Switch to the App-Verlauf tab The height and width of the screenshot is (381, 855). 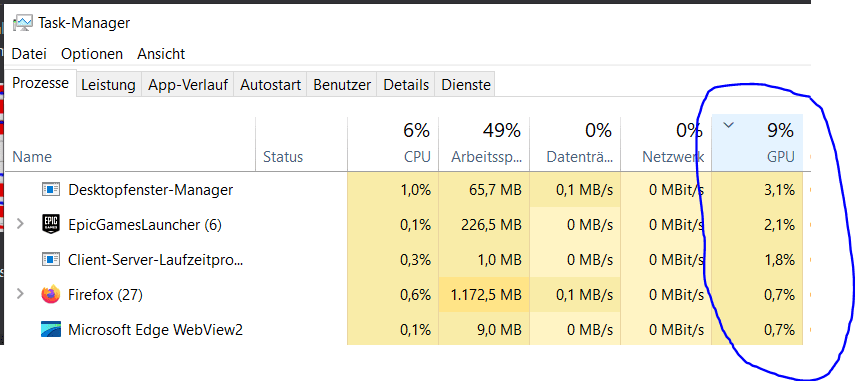[188, 85]
